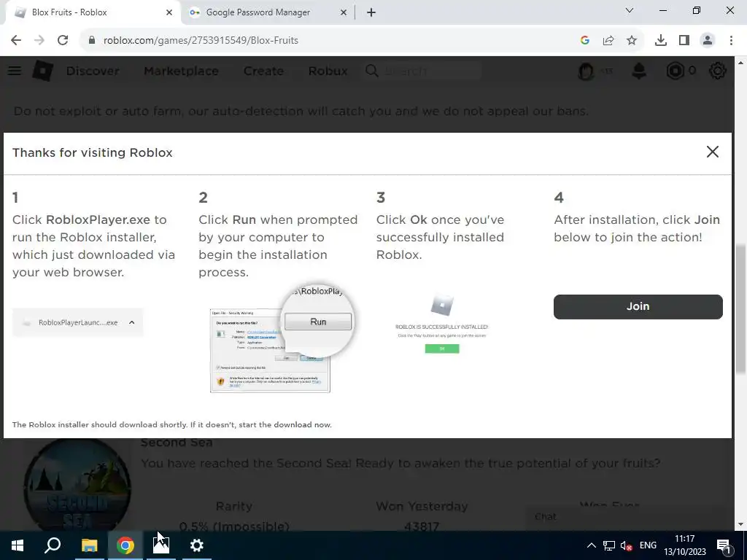747x560 pixels.
Task: Open Windows Settings from the taskbar
Action: coord(197,545)
